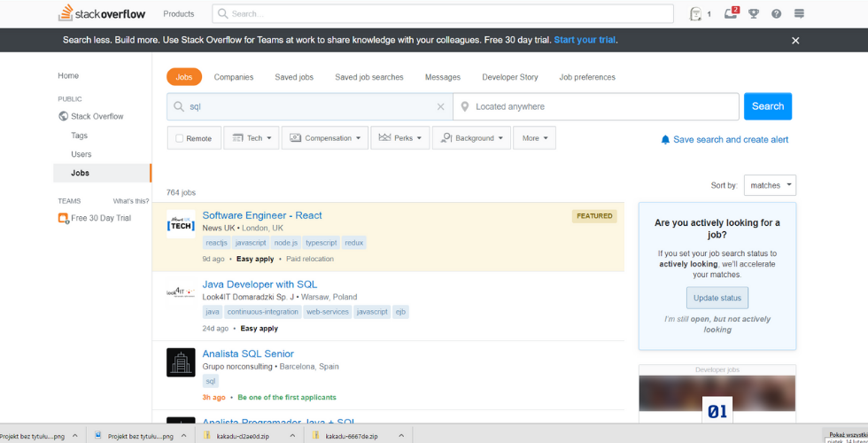Click the News UK Tech company logo
Image resolution: width=868 pixels, height=443 pixels.
(181, 223)
